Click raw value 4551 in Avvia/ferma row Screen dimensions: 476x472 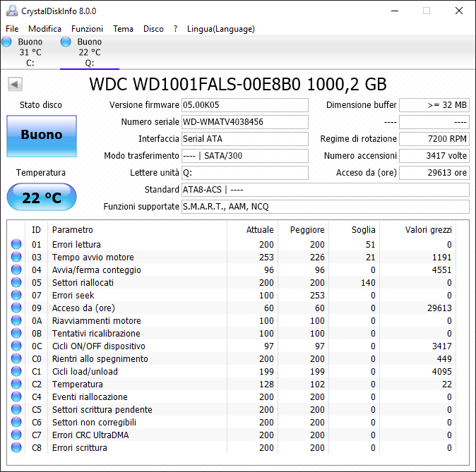tap(441, 270)
